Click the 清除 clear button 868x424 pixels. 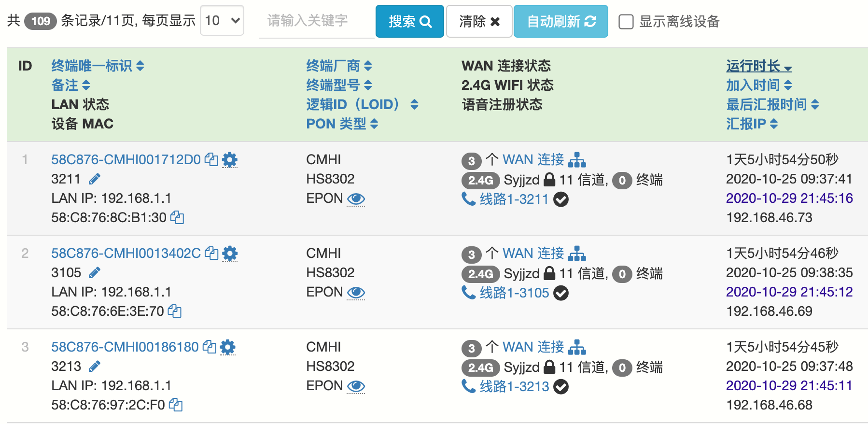point(479,22)
